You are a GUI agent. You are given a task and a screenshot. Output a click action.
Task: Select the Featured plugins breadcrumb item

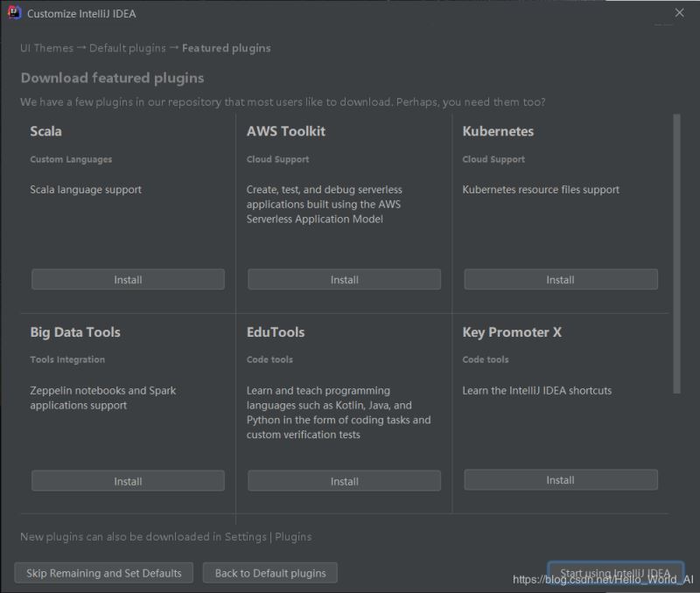tap(225, 48)
